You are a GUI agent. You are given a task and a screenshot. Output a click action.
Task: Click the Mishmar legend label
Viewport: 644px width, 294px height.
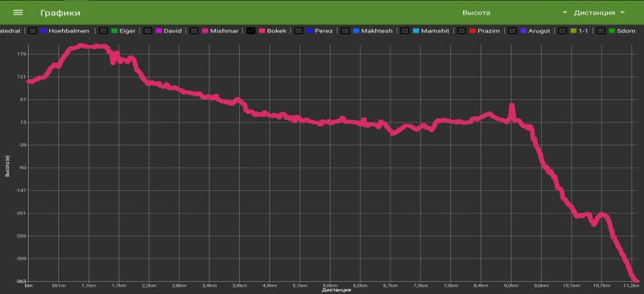click(x=224, y=31)
